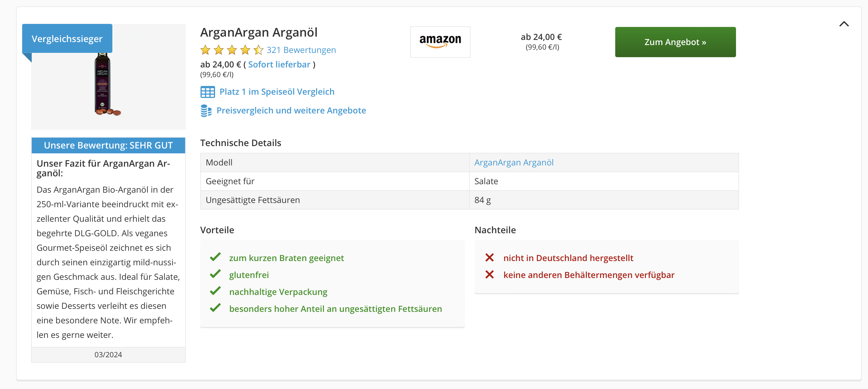Viewport: 868px width, 389px height.
Task: Click the Zum Angebot button
Action: point(675,42)
